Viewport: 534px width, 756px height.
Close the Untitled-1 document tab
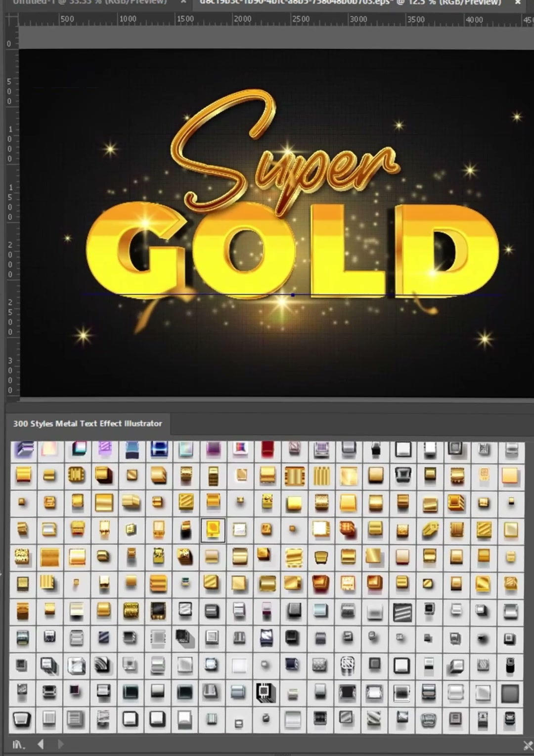coord(183,2)
